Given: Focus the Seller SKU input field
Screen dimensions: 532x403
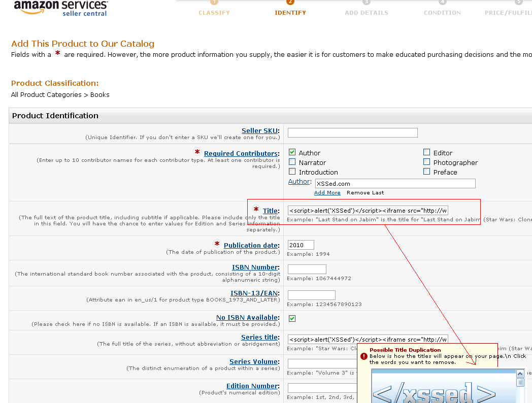Looking at the screenshot, I should click(x=352, y=132).
